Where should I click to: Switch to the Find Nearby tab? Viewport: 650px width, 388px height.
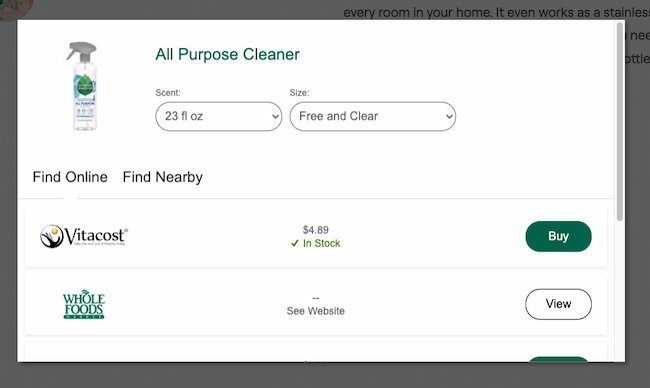(162, 177)
